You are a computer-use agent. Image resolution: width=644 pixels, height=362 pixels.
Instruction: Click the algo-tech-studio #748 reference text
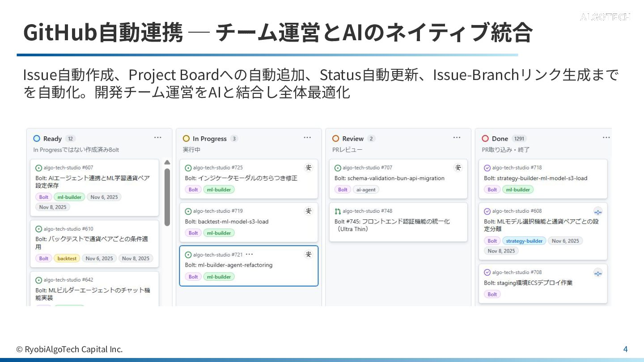(367, 211)
